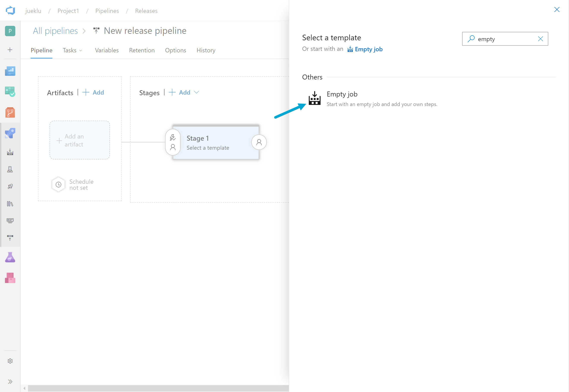
Task: Expand the sidebar with double chevron
Action: [x=10, y=381]
